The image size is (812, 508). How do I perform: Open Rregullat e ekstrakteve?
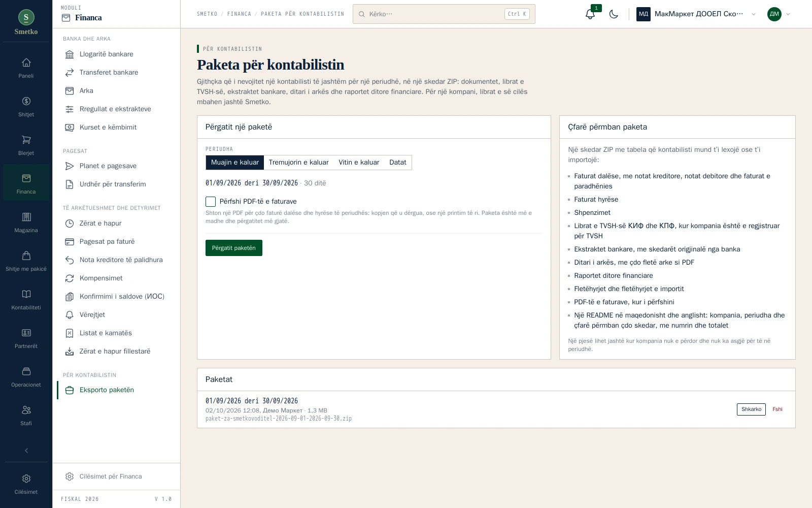pyautogui.click(x=116, y=109)
